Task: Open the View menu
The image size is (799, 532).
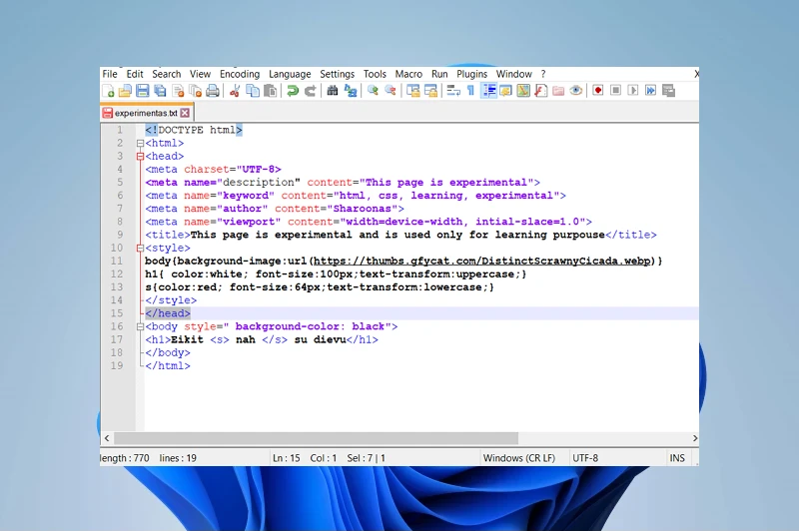Action: tap(201, 74)
